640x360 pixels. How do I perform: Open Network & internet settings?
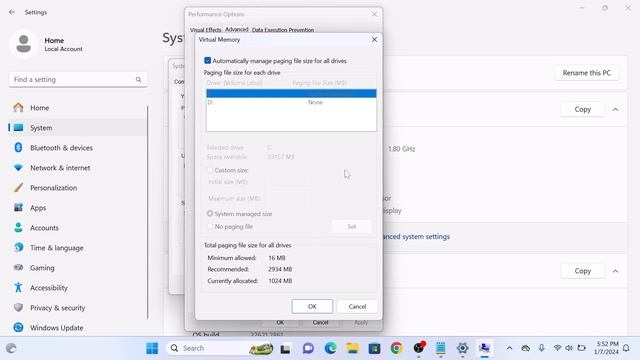tap(78, 168)
